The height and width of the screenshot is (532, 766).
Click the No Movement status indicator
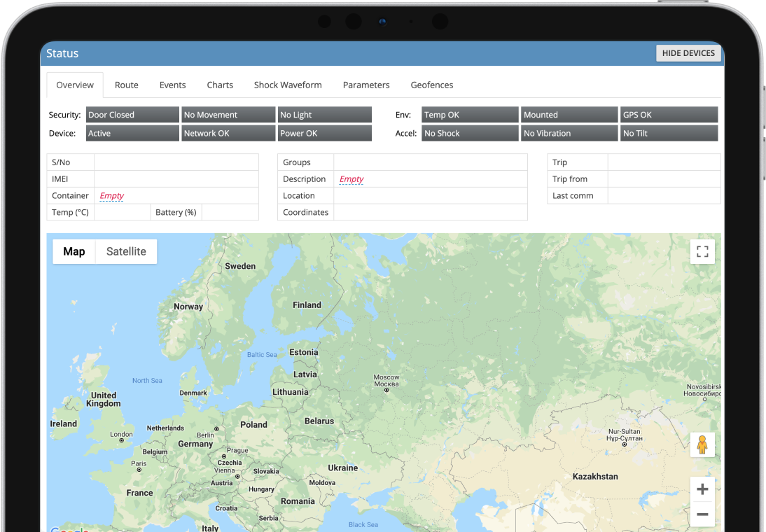click(228, 115)
